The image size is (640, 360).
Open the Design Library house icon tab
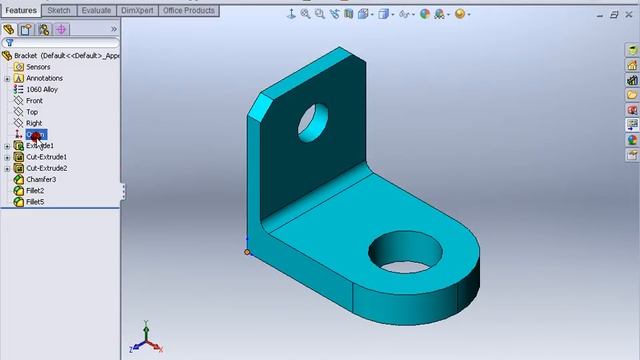click(632, 65)
